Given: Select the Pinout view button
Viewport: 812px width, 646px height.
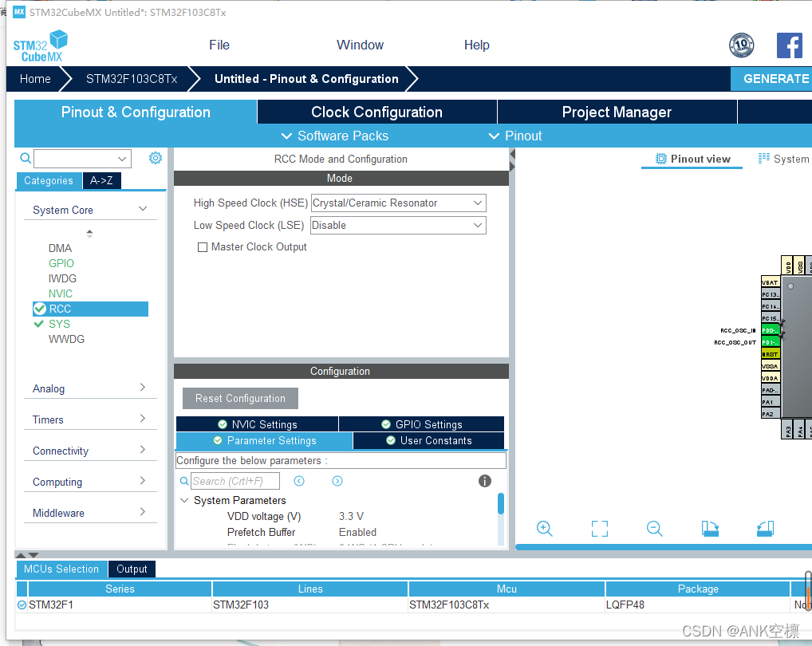Looking at the screenshot, I should [x=692, y=159].
